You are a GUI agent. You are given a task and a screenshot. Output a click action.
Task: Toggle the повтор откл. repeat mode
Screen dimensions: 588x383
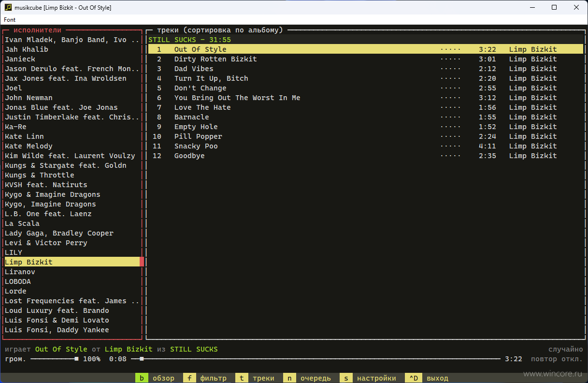click(557, 359)
